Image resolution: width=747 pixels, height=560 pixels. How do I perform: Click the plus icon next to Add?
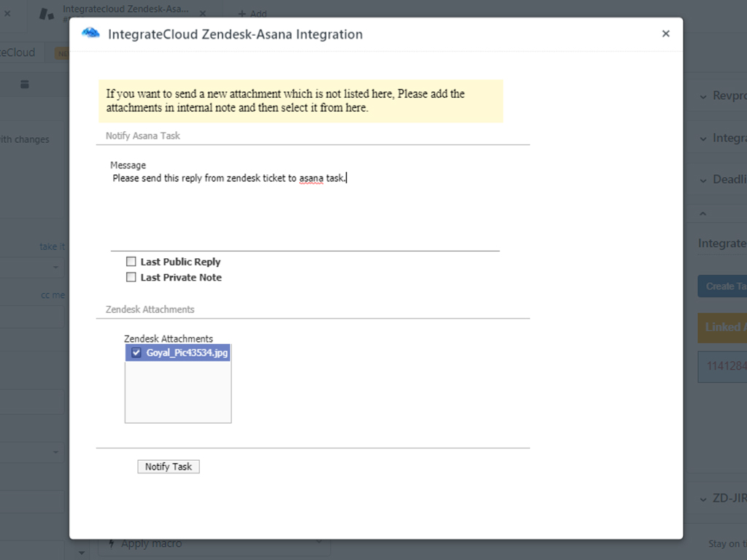click(241, 13)
